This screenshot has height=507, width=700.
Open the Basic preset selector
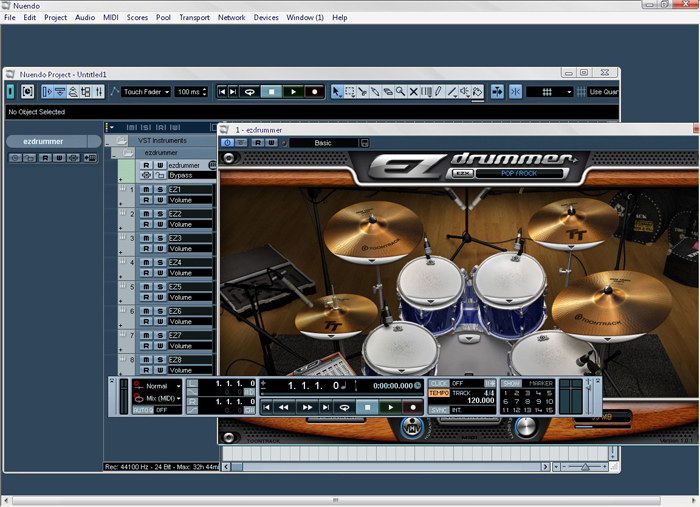click(323, 143)
